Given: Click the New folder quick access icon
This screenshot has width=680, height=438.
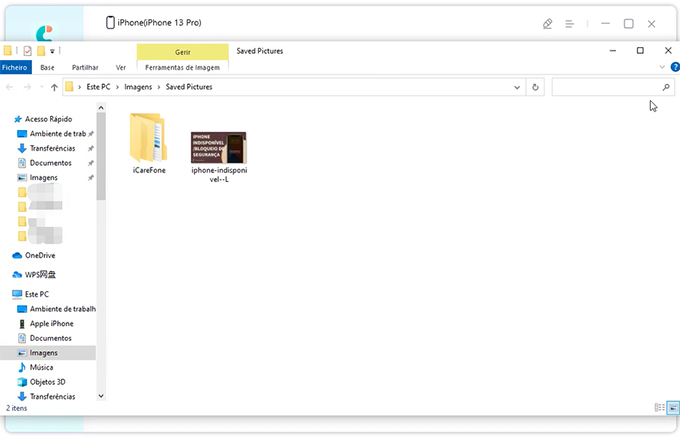Looking at the screenshot, I should pos(41,51).
